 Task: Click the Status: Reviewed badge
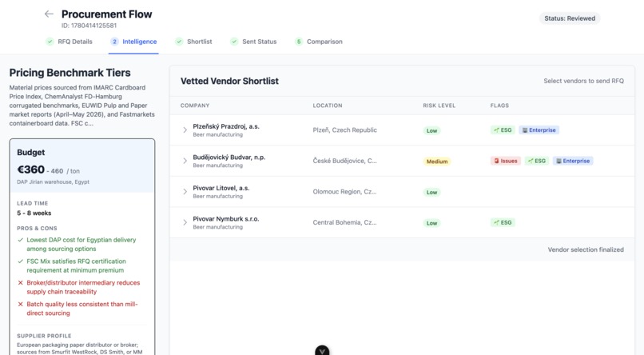(570, 18)
